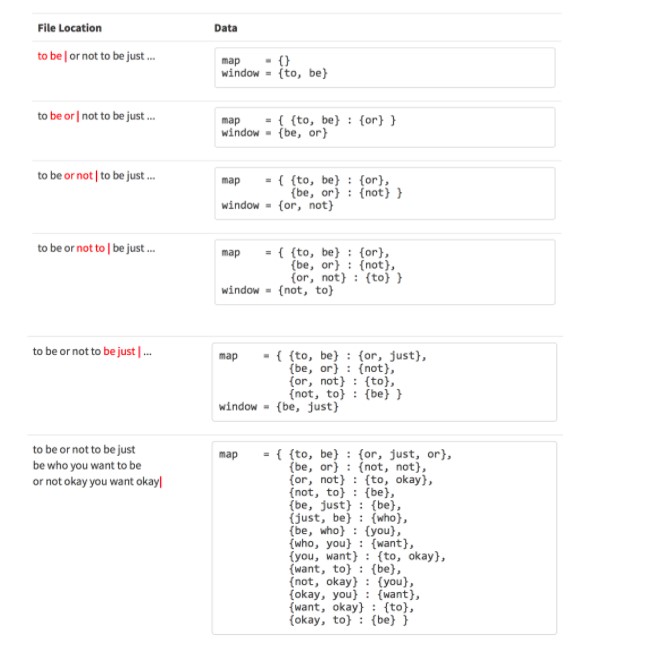Click the red "be just" file location text
This screenshot has width=671, height=661.
pyautogui.click(x=120, y=351)
